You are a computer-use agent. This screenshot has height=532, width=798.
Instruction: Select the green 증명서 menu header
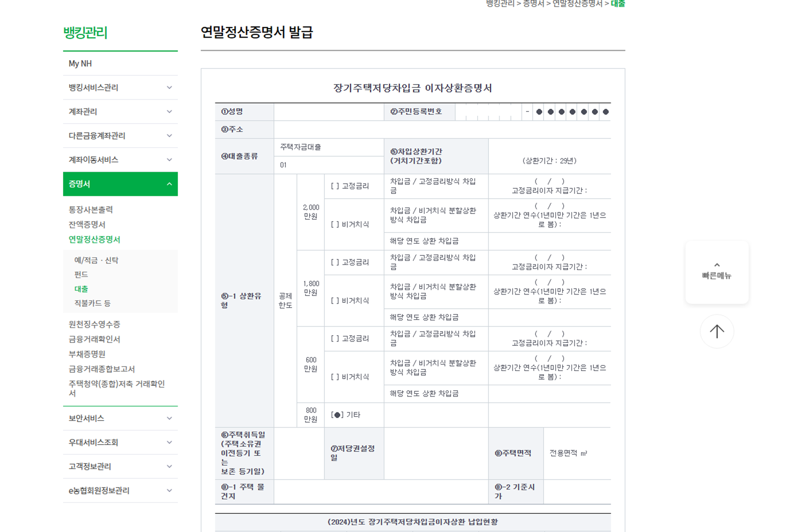coord(120,184)
